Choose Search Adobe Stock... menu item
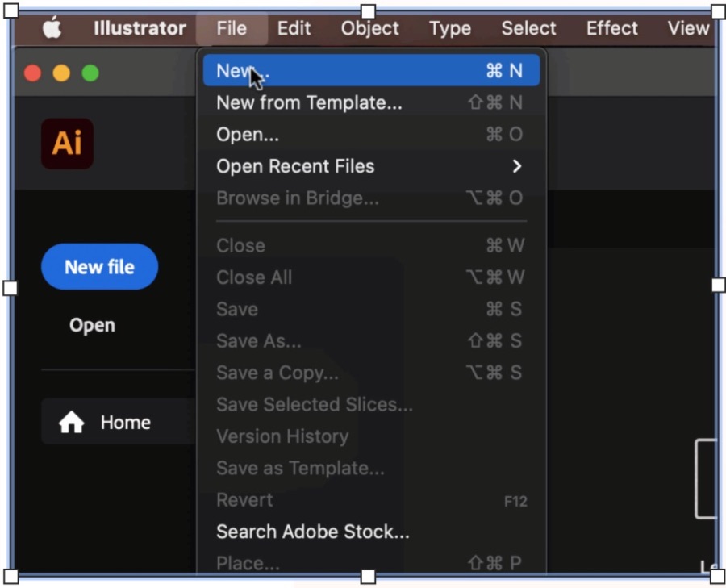Screen dimensions: 726x588 click(371, 532)
